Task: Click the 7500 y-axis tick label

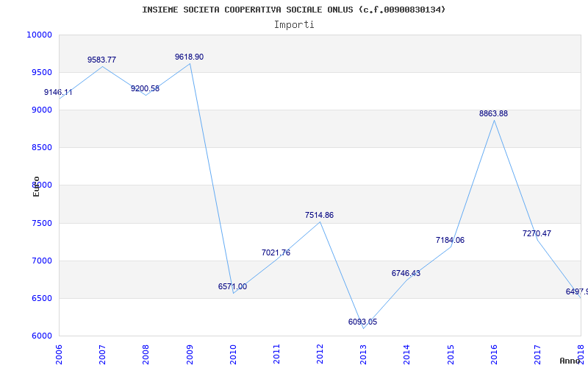Action: coord(41,224)
